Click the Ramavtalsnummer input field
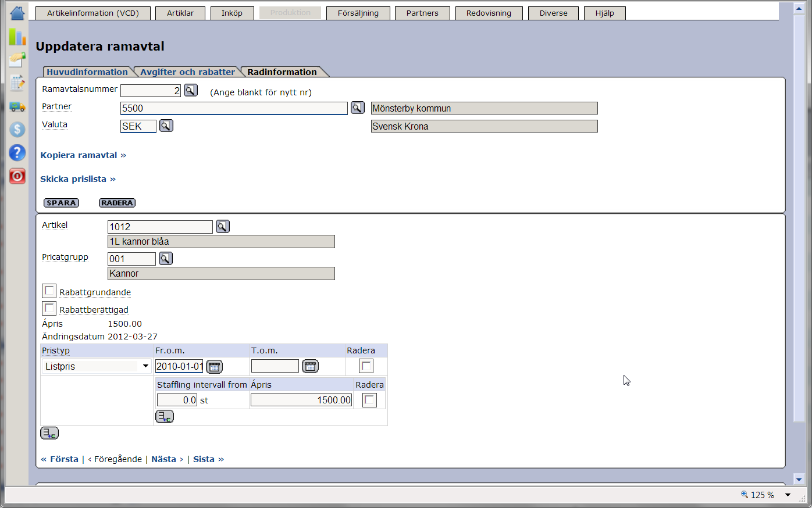812x508 pixels. point(151,91)
